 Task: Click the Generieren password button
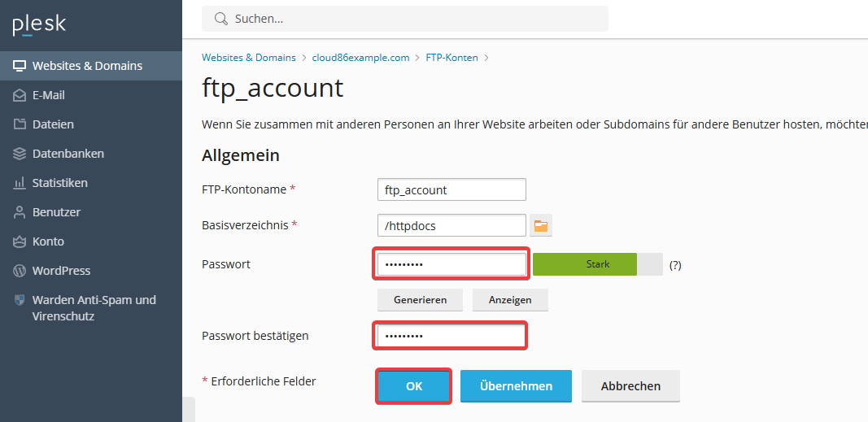tap(420, 300)
